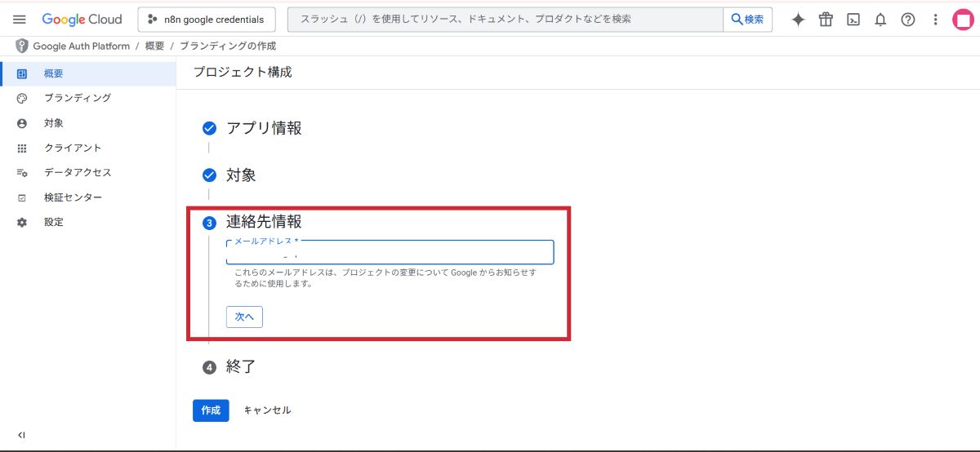Open the n8n google credentials project picker
This screenshot has height=452, width=980.
[x=207, y=20]
